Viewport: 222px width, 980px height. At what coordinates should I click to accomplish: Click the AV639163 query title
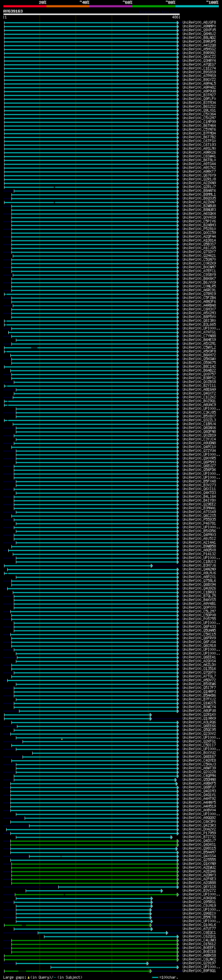[x=13, y=11]
